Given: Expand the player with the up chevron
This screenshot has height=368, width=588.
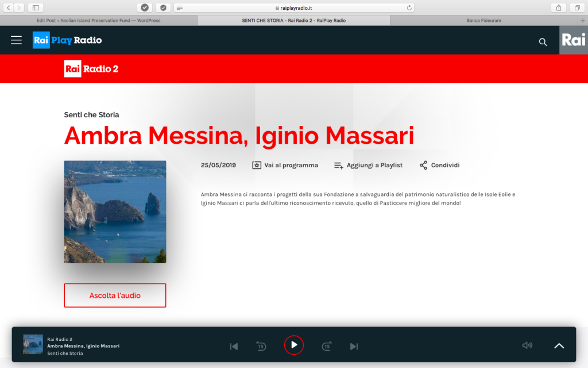Looking at the screenshot, I should pyautogui.click(x=559, y=346).
